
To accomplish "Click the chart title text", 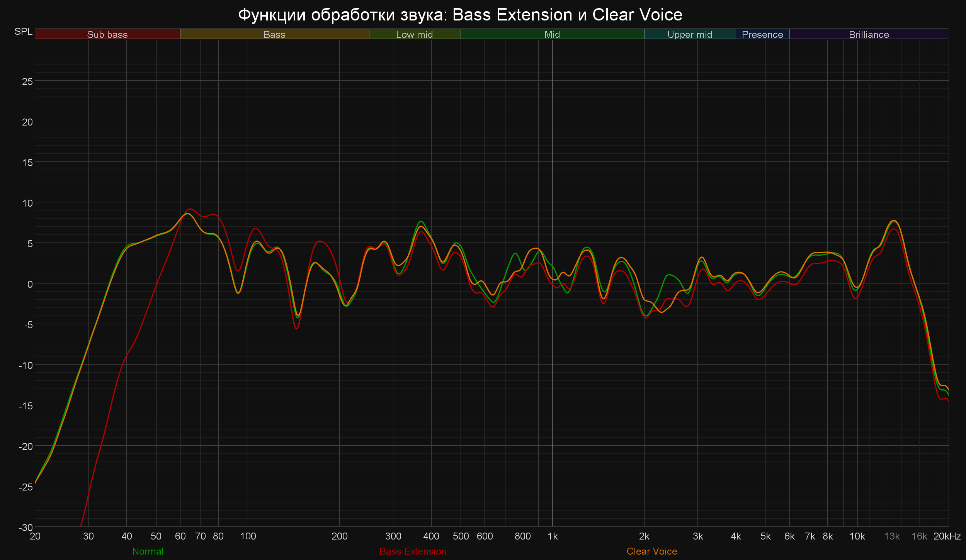I will pyautogui.click(x=460, y=15).
